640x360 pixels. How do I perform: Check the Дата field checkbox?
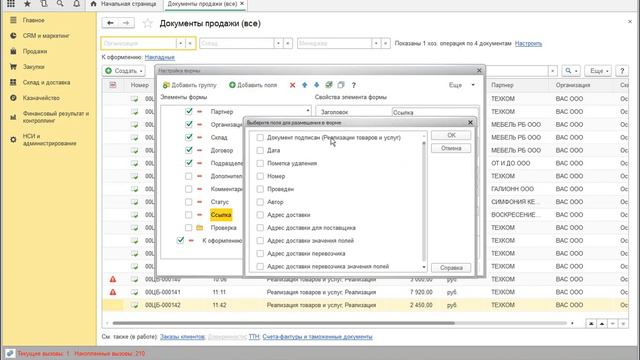pos(260,151)
